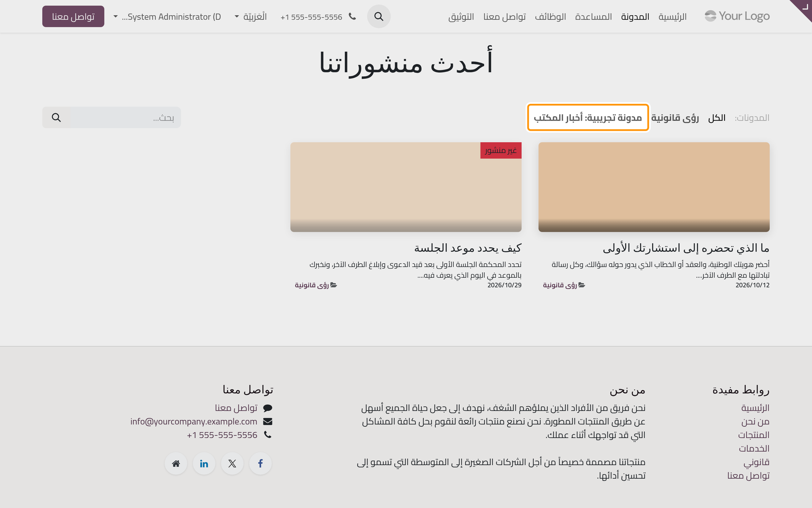Click footer link المنتجات
Image resolution: width=812 pixels, height=508 pixels.
(754, 435)
